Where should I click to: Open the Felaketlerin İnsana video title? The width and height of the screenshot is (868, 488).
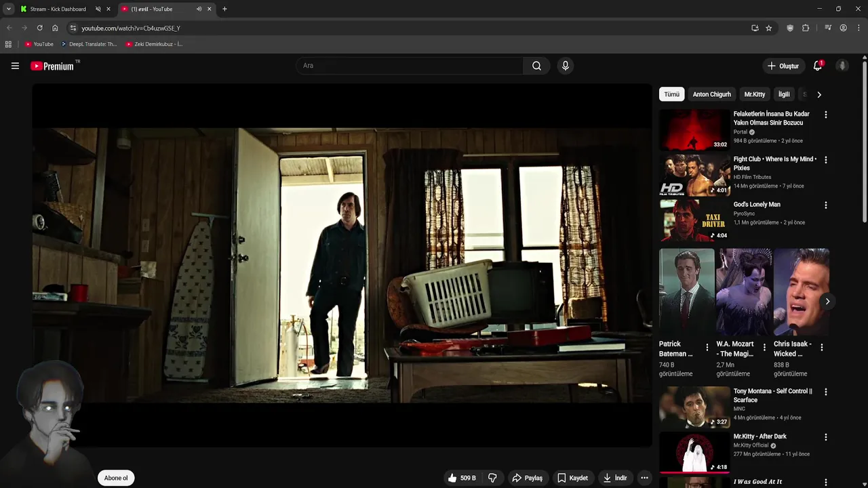coord(772,119)
